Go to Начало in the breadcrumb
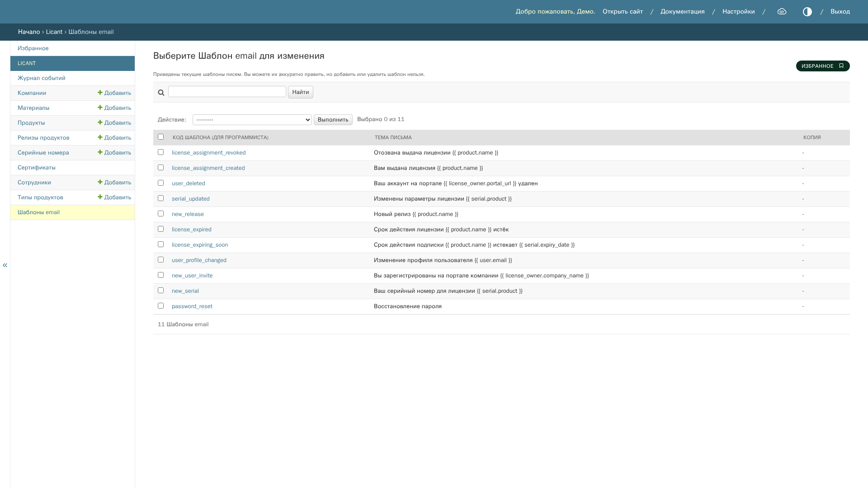This screenshot has width=868, height=488. click(x=29, y=32)
